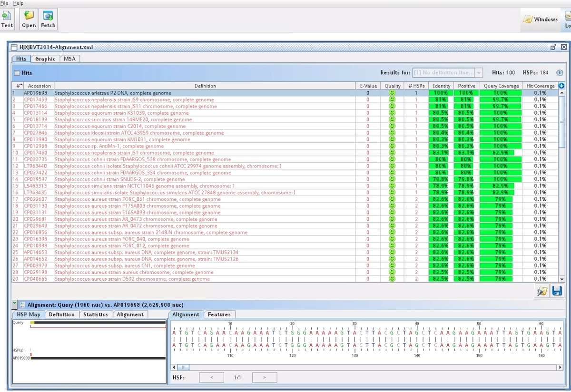The height and width of the screenshot is (392, 571).
Task: Select the Staphylococcus kloosii ATCC 43959 row
Action: point(285,133)
